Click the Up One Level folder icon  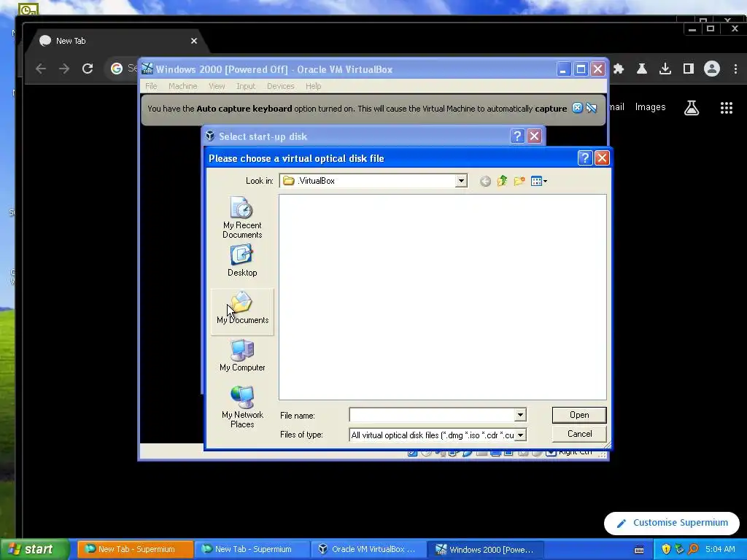pyautogui.click(x=502, y=181)
